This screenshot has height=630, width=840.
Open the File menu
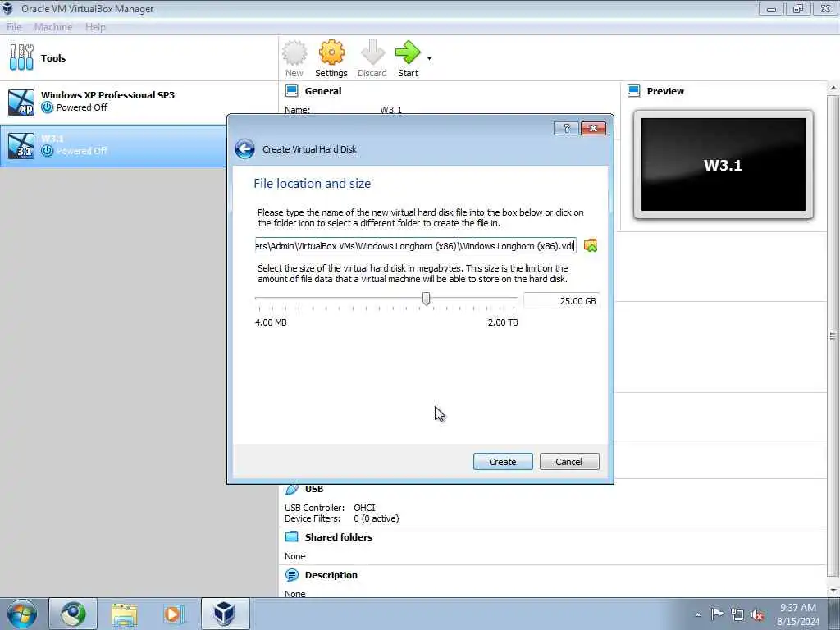(14, 27)
